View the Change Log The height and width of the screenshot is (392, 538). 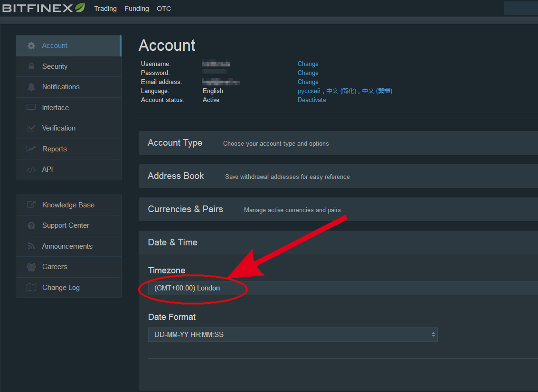point(69,288)
